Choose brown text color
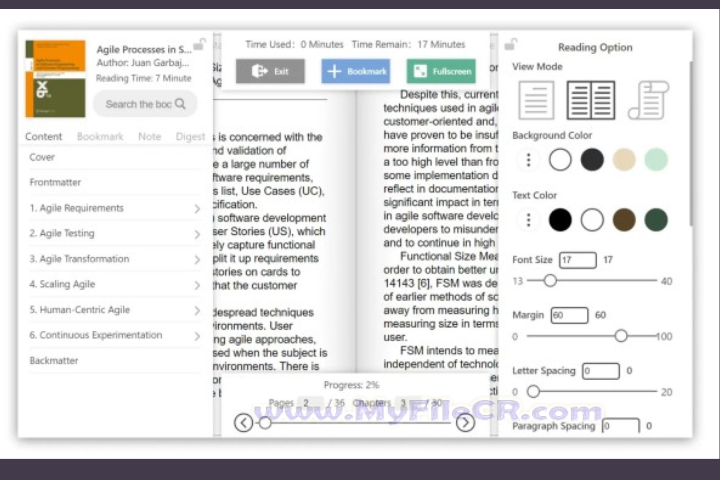 point(624,220)
